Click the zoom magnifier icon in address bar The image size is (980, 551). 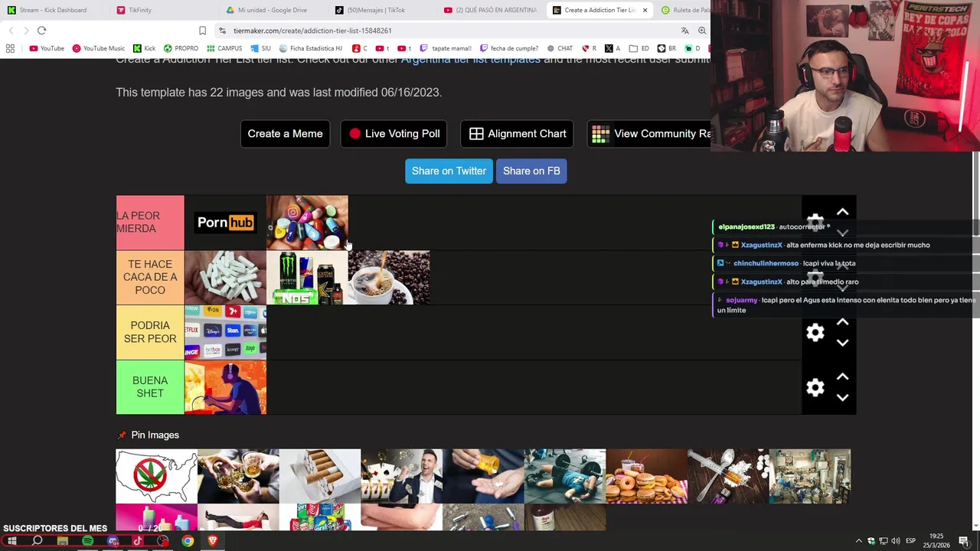tap(702, 31)
